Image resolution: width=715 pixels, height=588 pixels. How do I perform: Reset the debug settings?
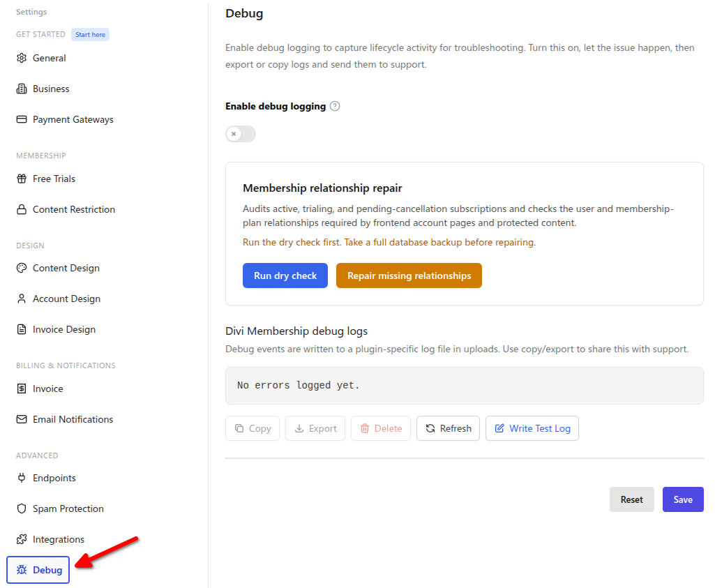631,499
